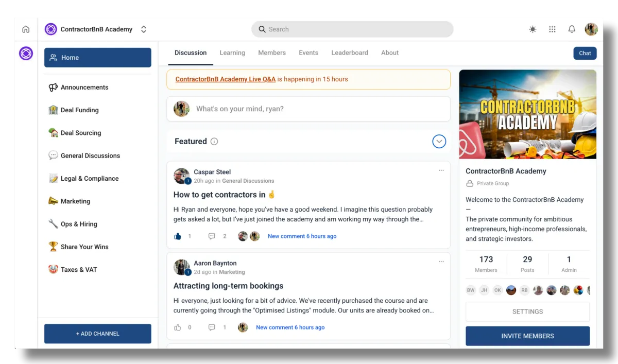Open Marketing link on Aaron Baynton's post

(x=232, y=272)
